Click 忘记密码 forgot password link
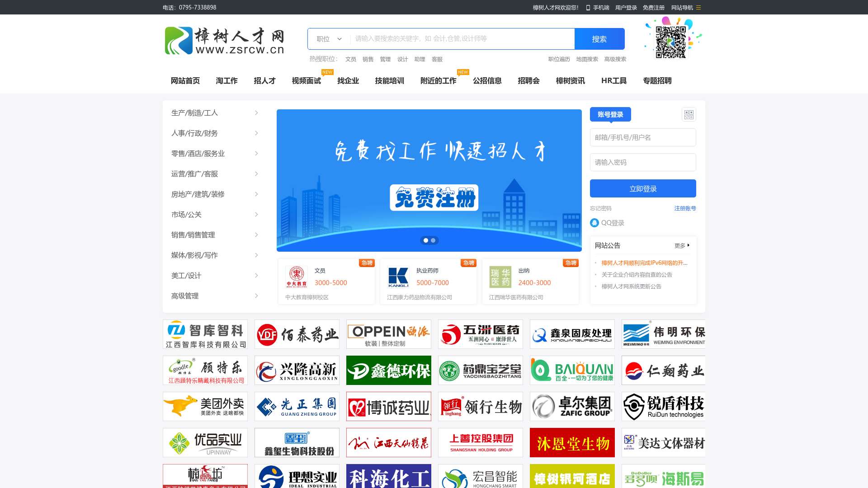This screenshot has height=488, width=868. click(600, 208)
